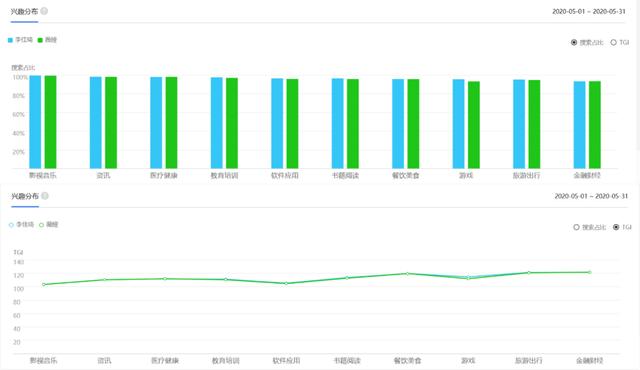Toggle the green legend marker in bar chart
Image resolution: width=640 pixels, height=370 pixels.
[40, 40]
